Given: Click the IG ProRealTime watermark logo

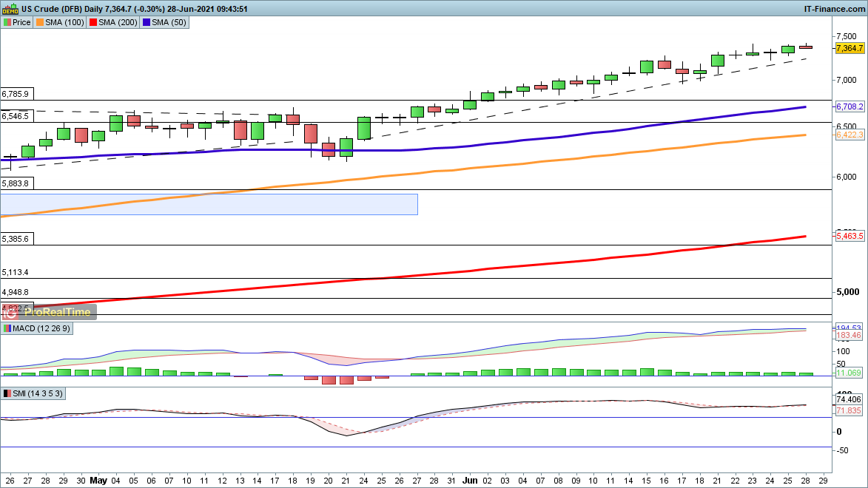Looking at the screenshot, I should (x=49, y=312).
